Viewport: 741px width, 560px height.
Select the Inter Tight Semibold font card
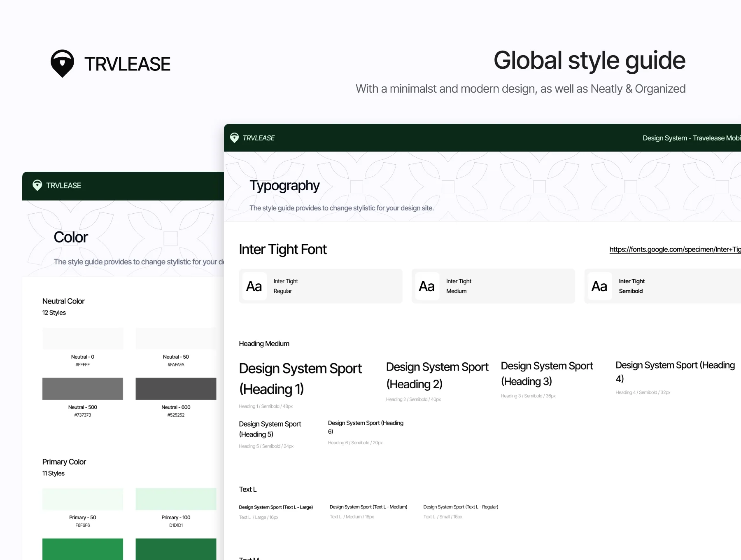[663, 286]
